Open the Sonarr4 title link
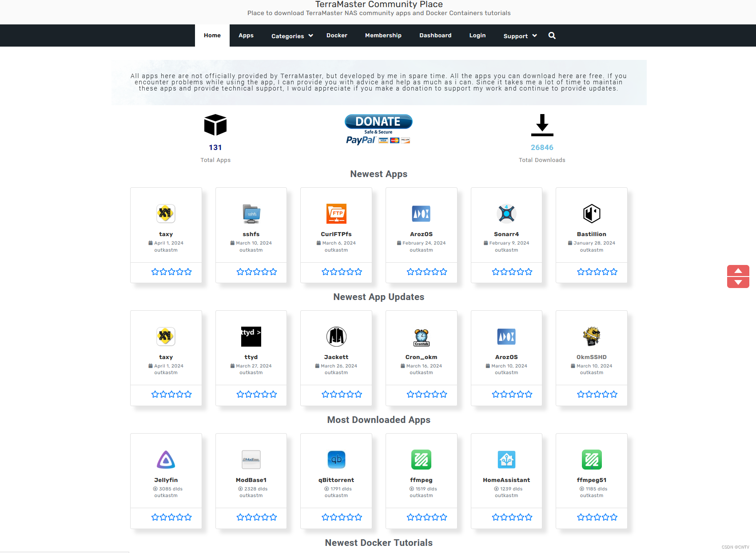756x553 pixels. [506, 234]
